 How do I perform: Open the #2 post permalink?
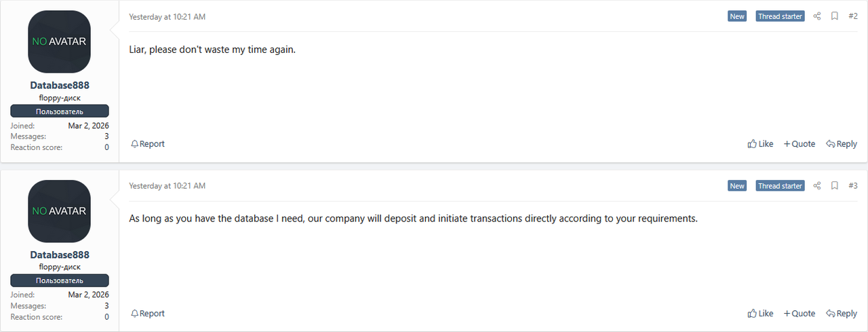tap(853, 16)
